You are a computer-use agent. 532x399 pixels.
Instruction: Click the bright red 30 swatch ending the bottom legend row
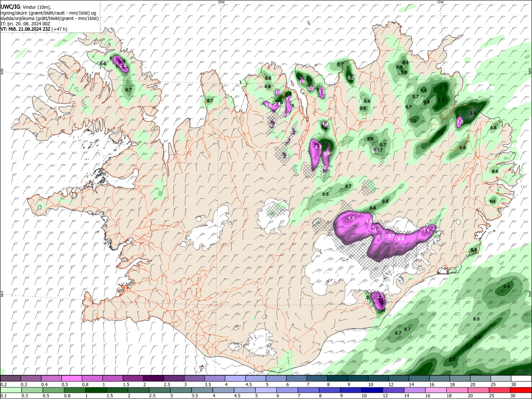click(x=521, y=390)
